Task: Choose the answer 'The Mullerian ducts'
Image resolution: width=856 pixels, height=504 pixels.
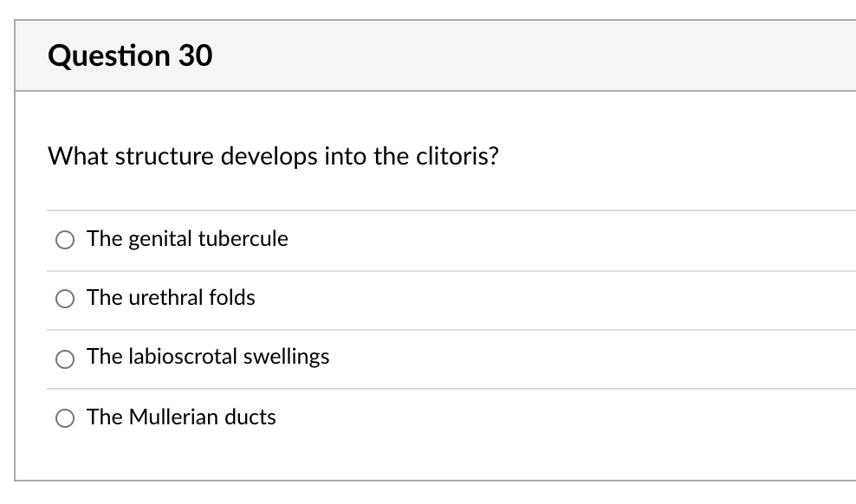Action: pyautogui.click(x=181, y=417)
